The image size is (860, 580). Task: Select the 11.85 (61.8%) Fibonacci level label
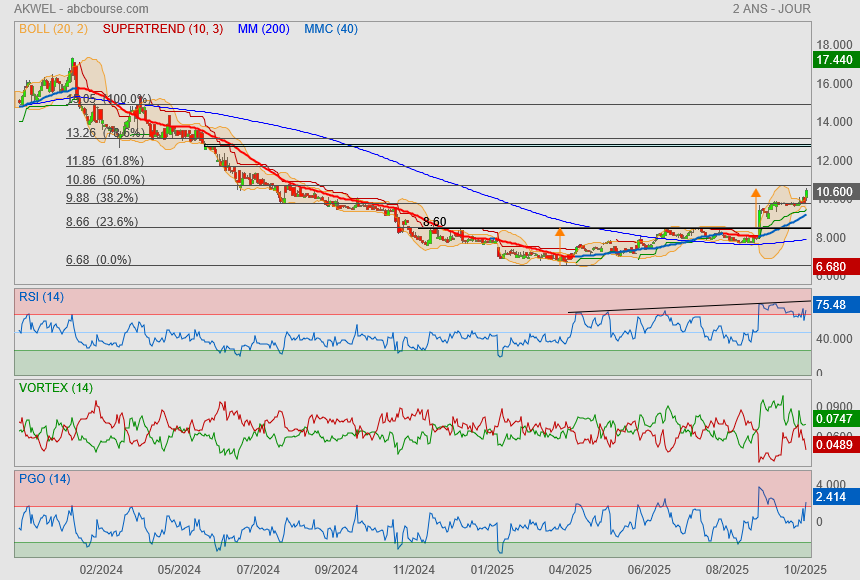tap(105, 160)
